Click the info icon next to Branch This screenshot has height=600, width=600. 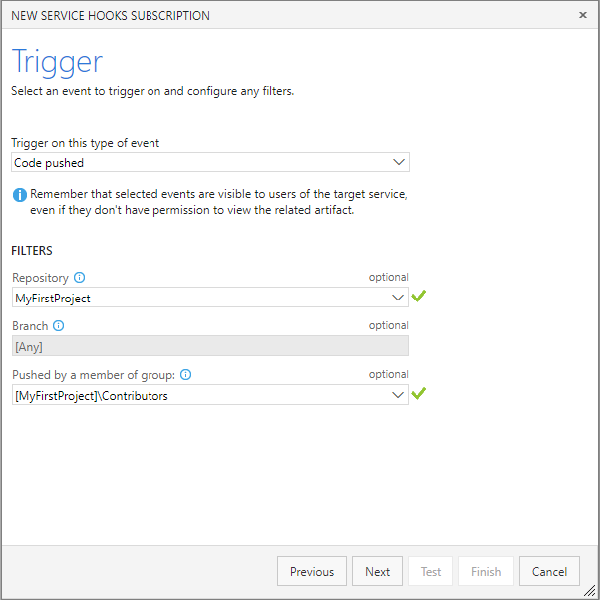59,326
